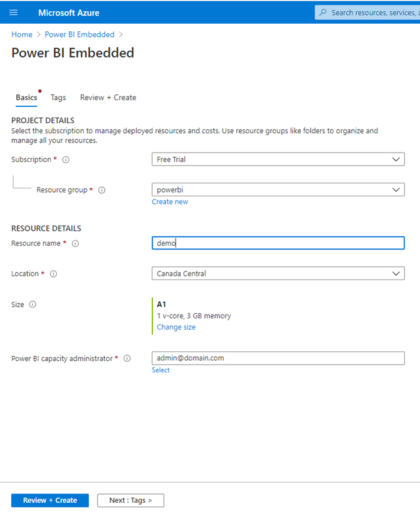Click the Review + Create button

coord(50,501)
